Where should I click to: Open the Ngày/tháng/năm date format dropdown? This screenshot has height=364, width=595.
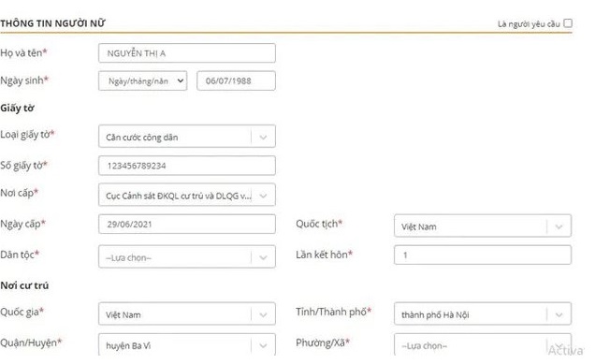point(143,80)
